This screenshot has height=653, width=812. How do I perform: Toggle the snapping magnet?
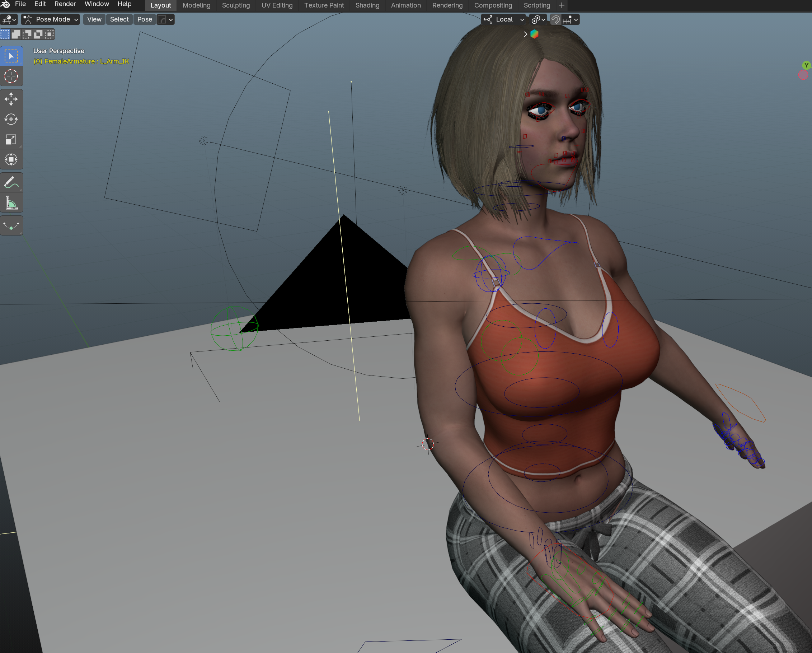click(555, 19)
